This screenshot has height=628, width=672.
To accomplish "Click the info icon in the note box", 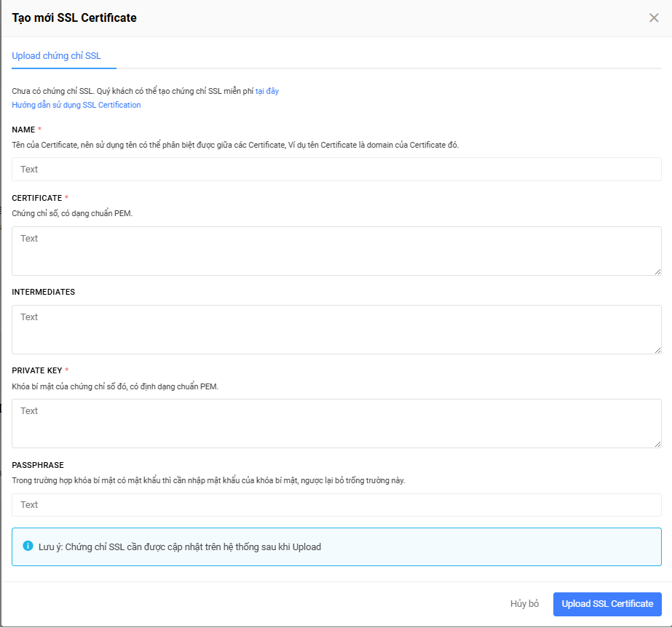I will click(28, 546).
